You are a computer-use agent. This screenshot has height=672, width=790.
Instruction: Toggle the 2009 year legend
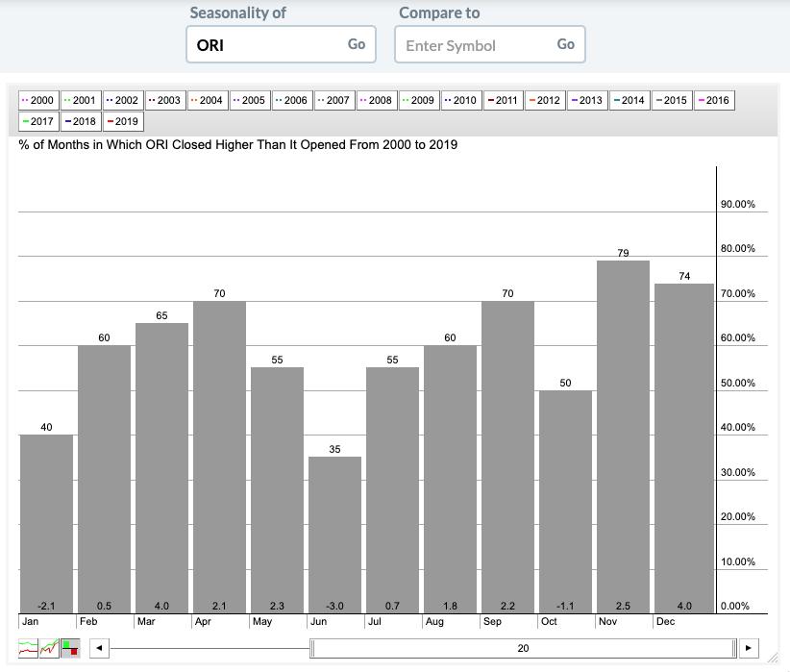coord(420,100)
